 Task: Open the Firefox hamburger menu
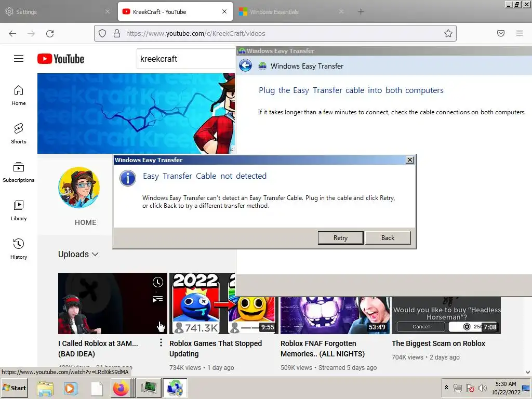(520, 33)
